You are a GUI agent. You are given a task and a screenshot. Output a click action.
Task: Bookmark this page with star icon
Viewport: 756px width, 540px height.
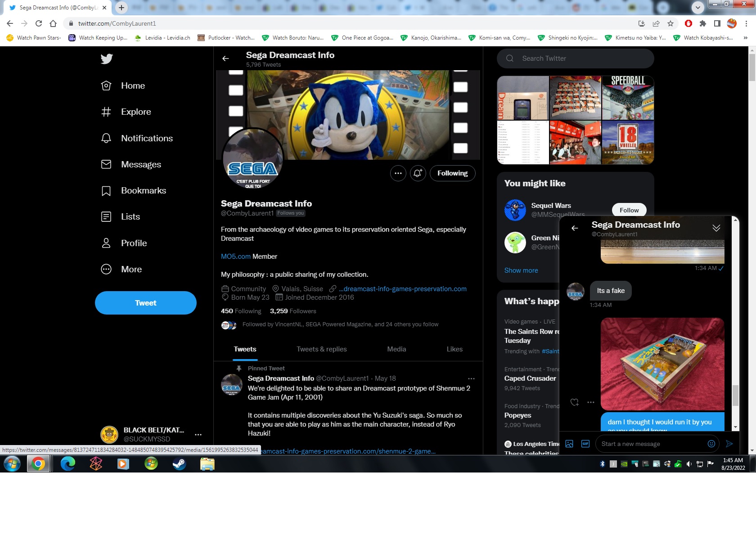click(x=670, y=23)
